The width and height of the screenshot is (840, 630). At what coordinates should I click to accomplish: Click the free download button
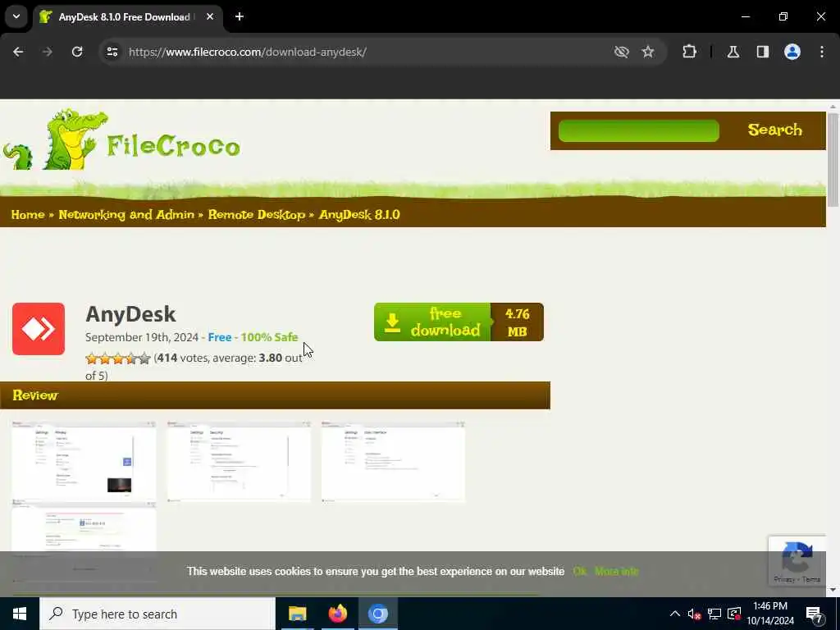click(x=432, y=322)
